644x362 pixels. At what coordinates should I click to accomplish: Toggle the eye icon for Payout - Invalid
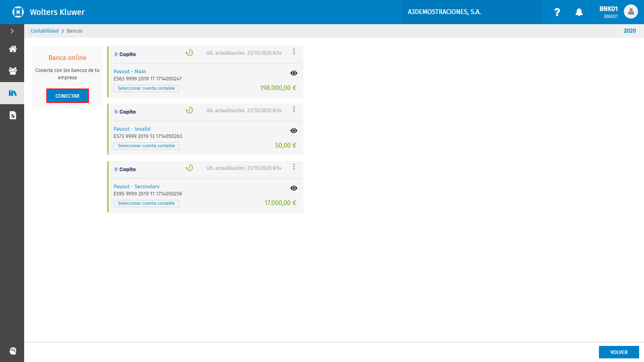point(294,131)
